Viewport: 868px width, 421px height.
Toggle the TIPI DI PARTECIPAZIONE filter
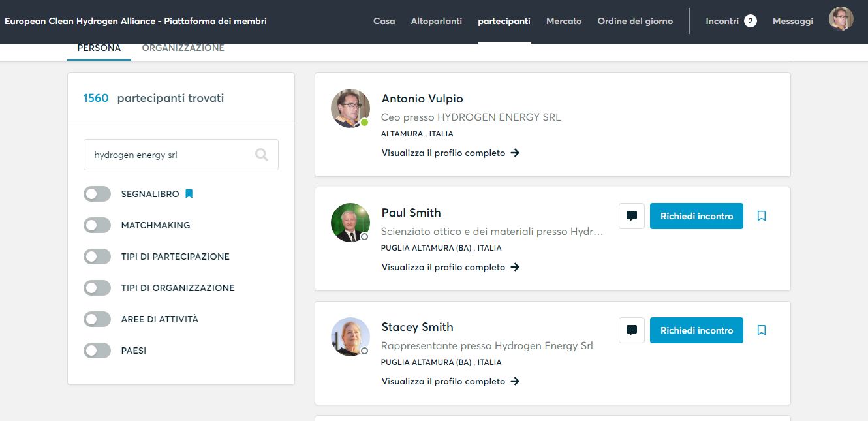(x=97, y=257)
